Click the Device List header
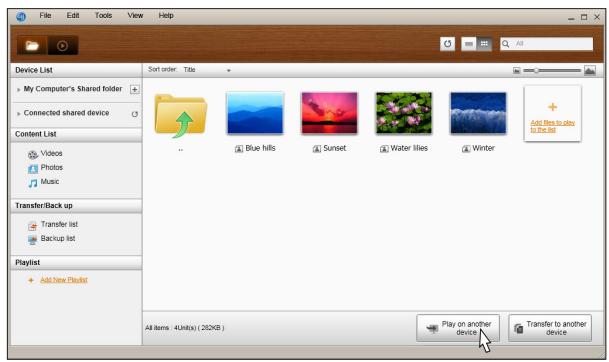This screenshot has width=609, height=362. (76, 70)
